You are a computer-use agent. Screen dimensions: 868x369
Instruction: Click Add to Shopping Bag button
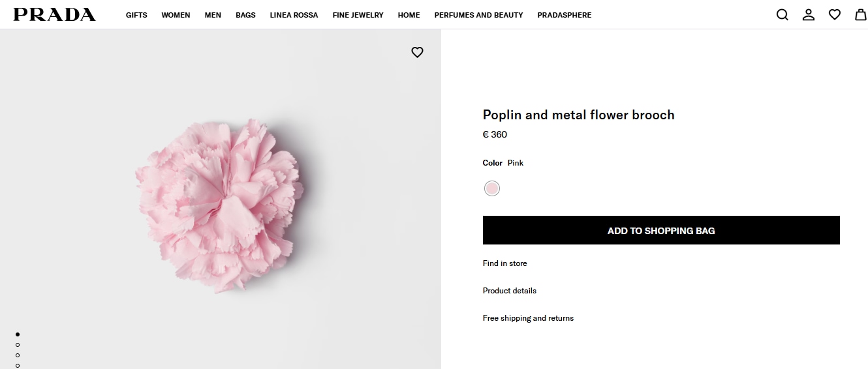point(661,231)
